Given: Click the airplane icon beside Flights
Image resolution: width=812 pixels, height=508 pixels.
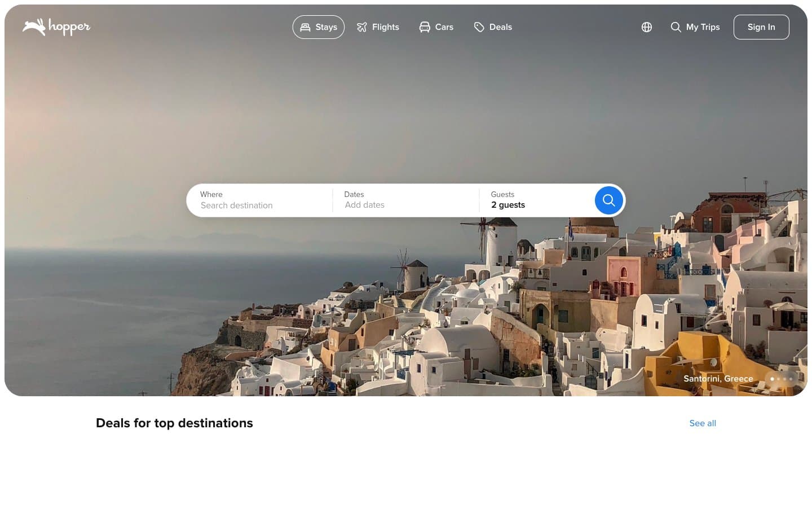Looking at the screenshot, I should (x=362, y=27).
